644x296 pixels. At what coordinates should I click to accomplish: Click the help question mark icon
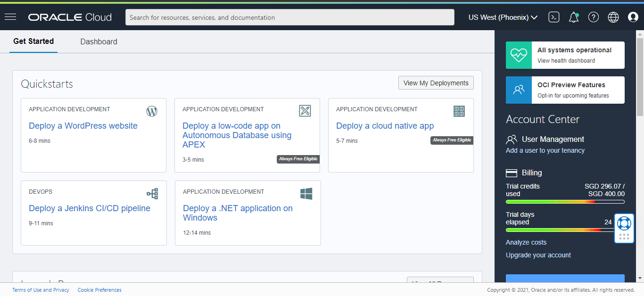tap(594, 17)
